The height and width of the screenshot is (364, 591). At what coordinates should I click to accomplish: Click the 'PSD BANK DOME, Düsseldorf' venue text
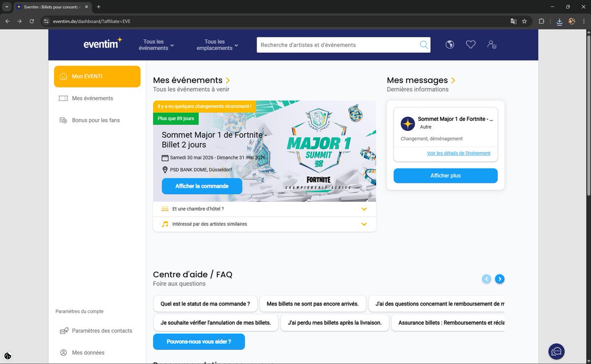pos(201,170)
